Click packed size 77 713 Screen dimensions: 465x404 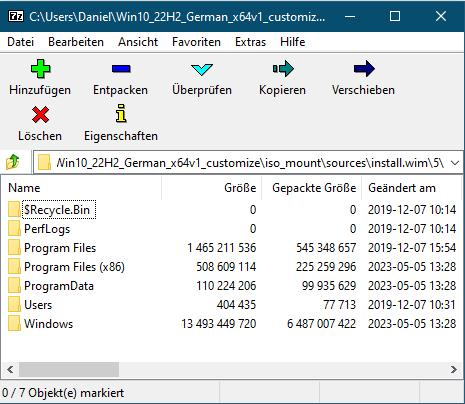coord(339,305)
